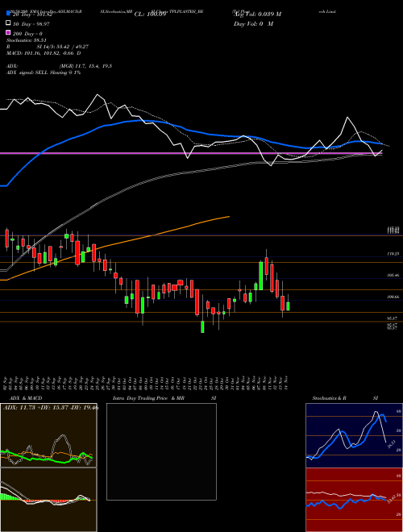Image resolution: width=403 pixels, height=532 pixels.
Task: Click the first red candlestick at chart start
Action: pyautogui.click(x=6, y=238)
